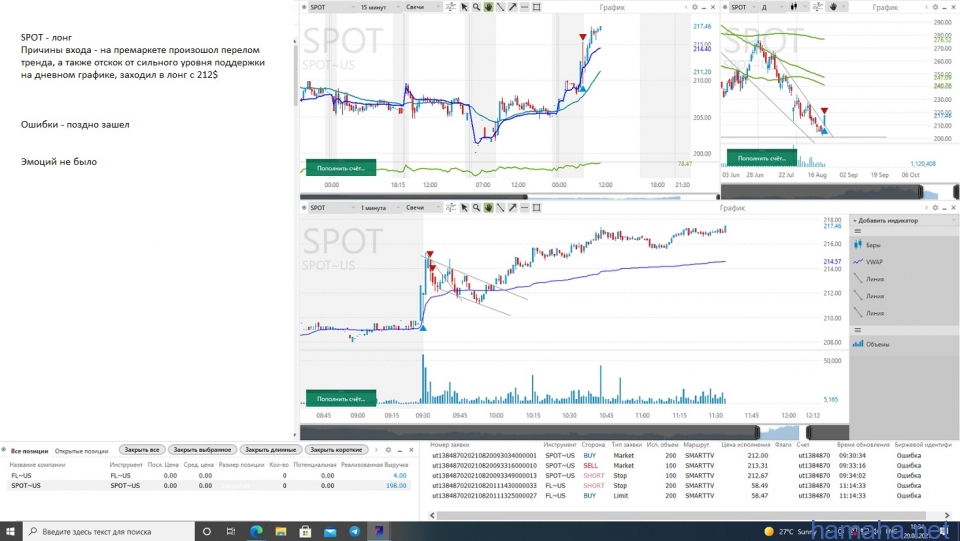The width and height of the screenshot is (960, 541).
Task: Launch Microsoft Edge from the taskbar
Action: coord(257,531)
